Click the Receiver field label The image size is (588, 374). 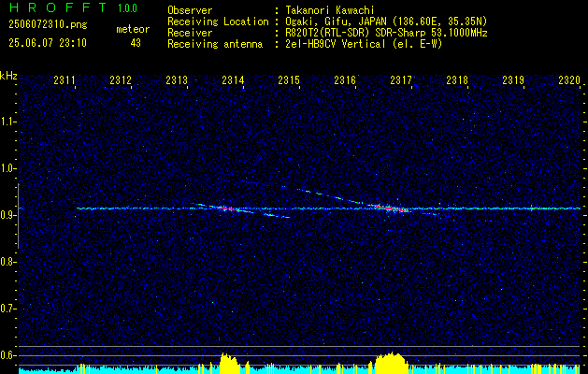[x=190, y=33]
